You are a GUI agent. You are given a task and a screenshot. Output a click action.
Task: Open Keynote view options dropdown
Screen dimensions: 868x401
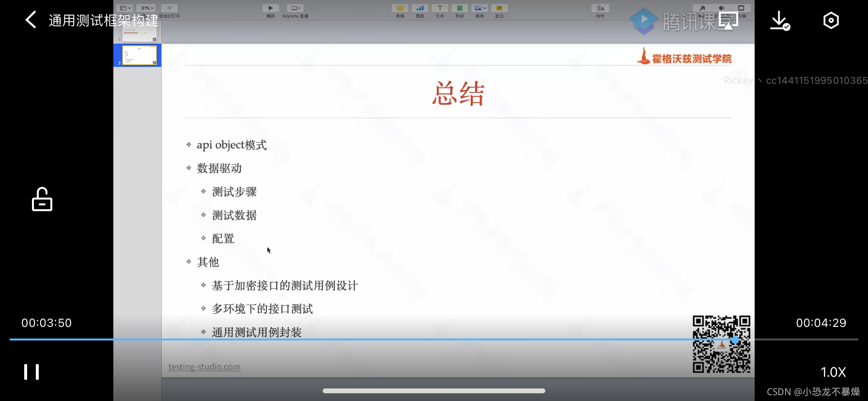tap(125, 8)
